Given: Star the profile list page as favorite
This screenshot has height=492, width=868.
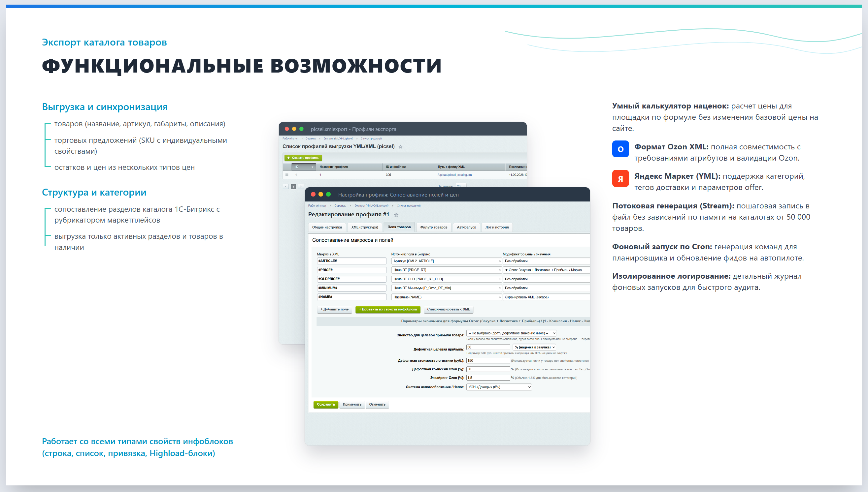Looking at the screenshot, I should pos(400,147).
